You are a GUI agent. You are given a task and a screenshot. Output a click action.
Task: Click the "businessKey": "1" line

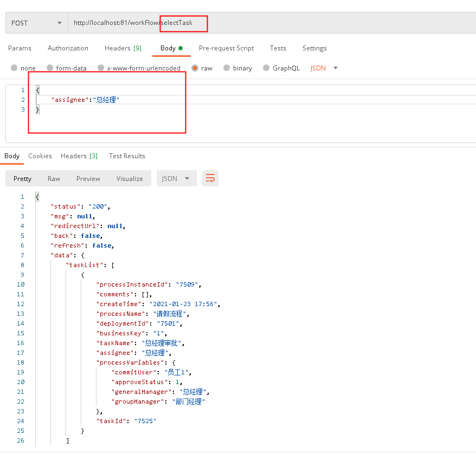132,333
